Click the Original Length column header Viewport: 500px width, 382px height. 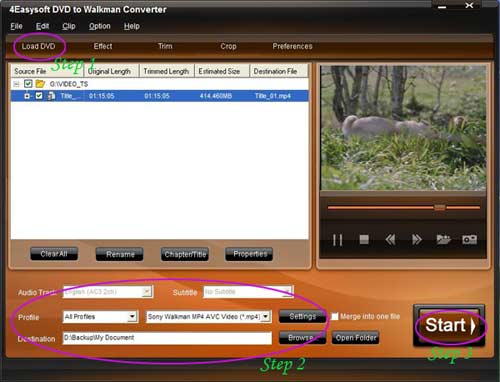point(112,71)
